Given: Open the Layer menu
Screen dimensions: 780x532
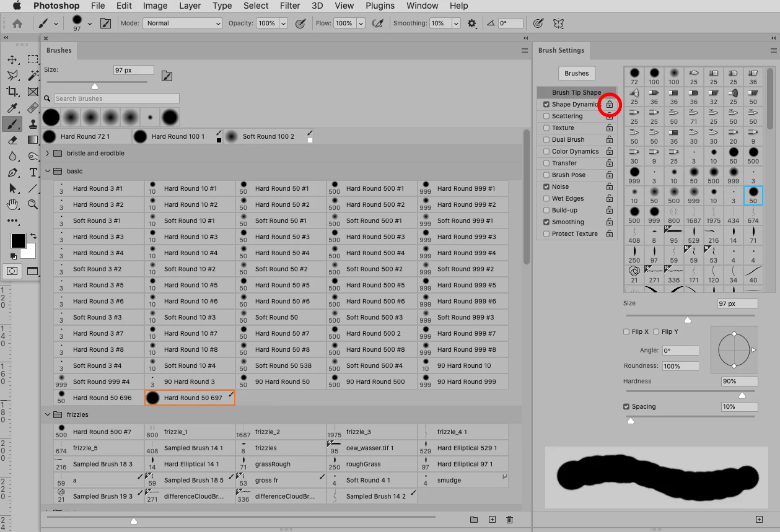Looking at the screenshot, I should point(190,6).
